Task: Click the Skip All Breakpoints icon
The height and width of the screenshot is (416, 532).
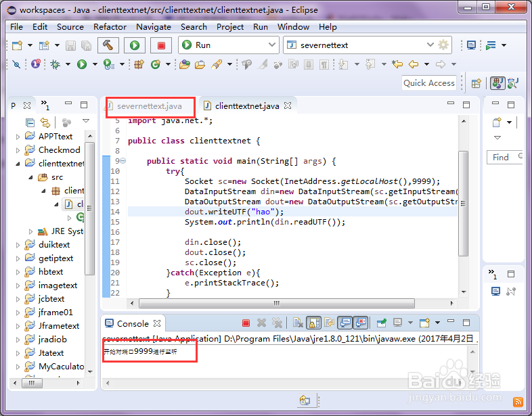Action: pos(16,64)
